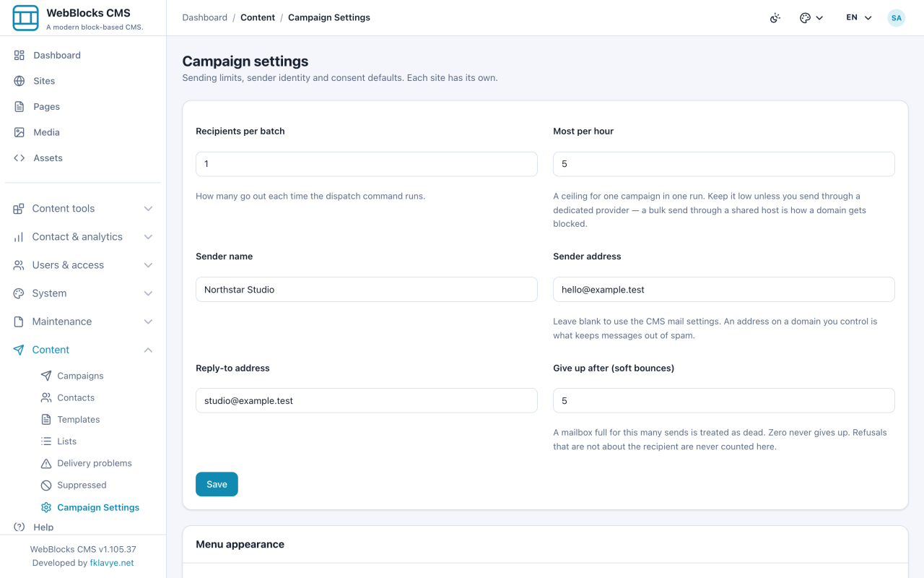Click the Sender name input

pyautogui.click(x=367, y=289)
